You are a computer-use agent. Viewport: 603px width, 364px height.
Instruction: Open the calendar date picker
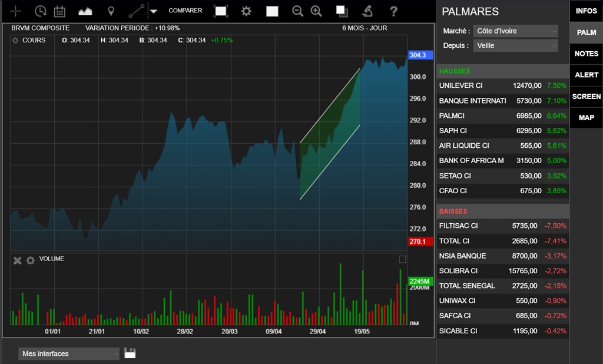tap(59, 11)
